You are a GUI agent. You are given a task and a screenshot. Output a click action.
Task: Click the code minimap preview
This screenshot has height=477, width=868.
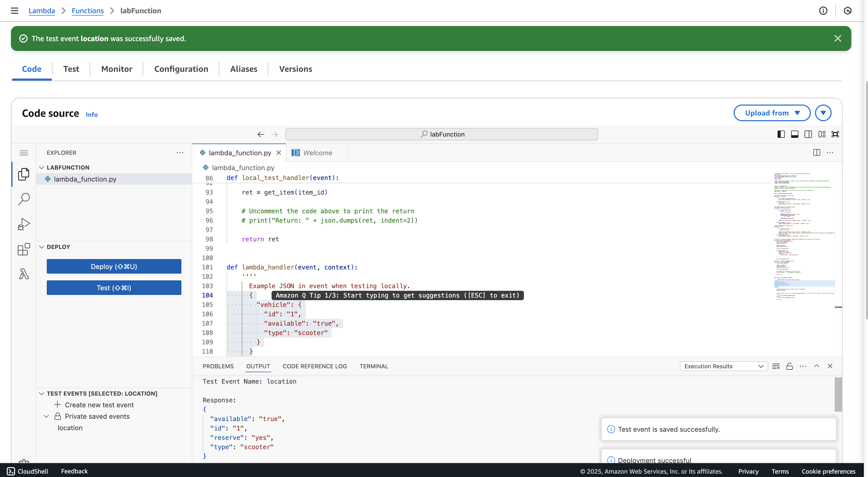pos(804,237)
